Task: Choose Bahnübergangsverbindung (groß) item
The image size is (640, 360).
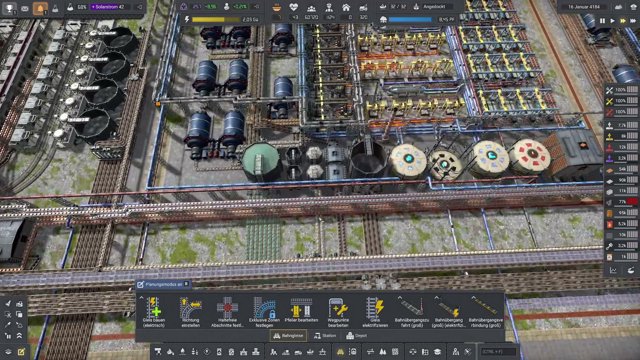Action: pyautogui.click(x=485, y=312)
